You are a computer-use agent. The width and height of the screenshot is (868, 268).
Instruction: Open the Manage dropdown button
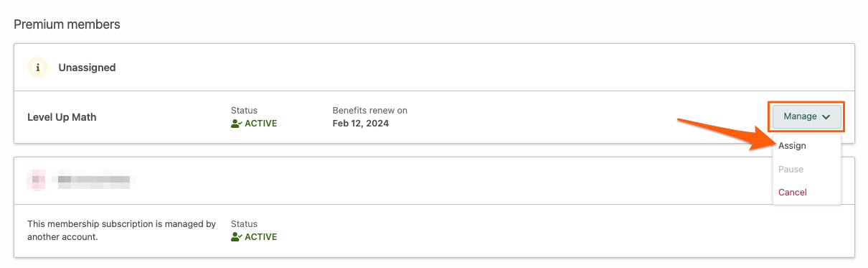[x=807, y=116]
